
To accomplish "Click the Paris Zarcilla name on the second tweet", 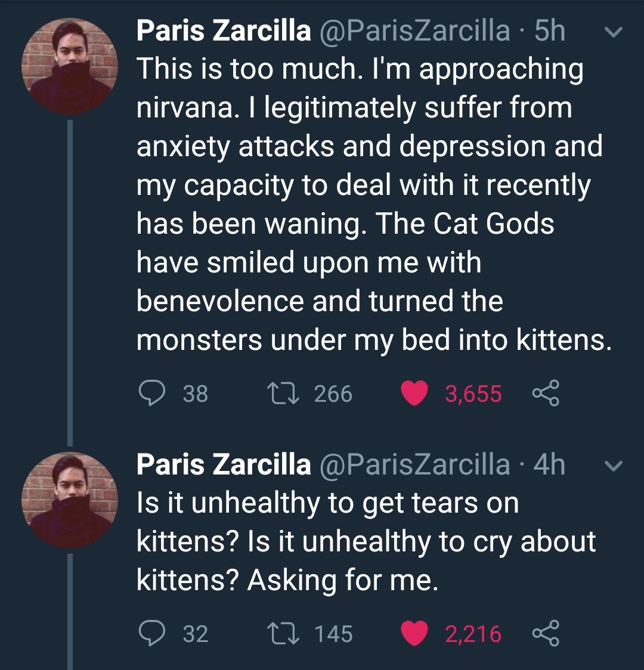I will [x=224, y=464].
